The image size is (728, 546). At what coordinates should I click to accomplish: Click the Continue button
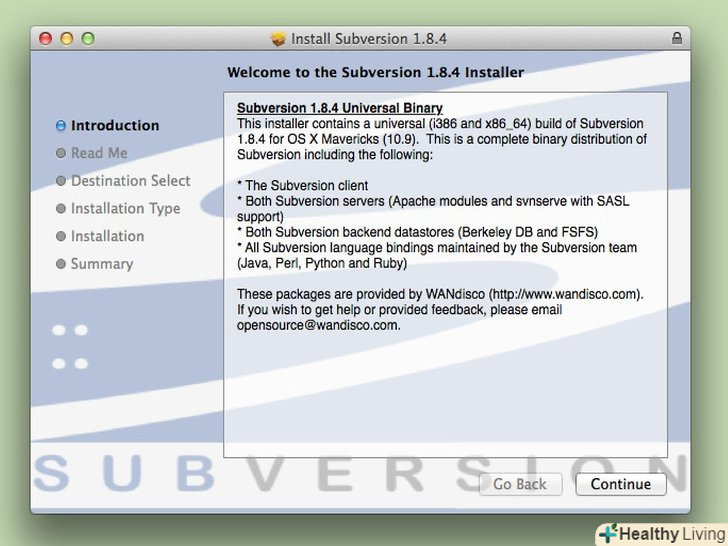[x=621, y=484]
